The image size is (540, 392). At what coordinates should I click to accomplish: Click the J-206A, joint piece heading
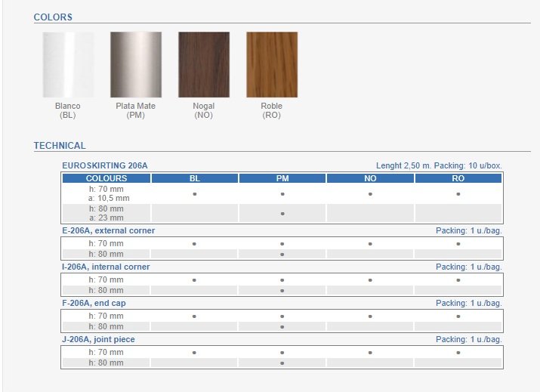99,339
